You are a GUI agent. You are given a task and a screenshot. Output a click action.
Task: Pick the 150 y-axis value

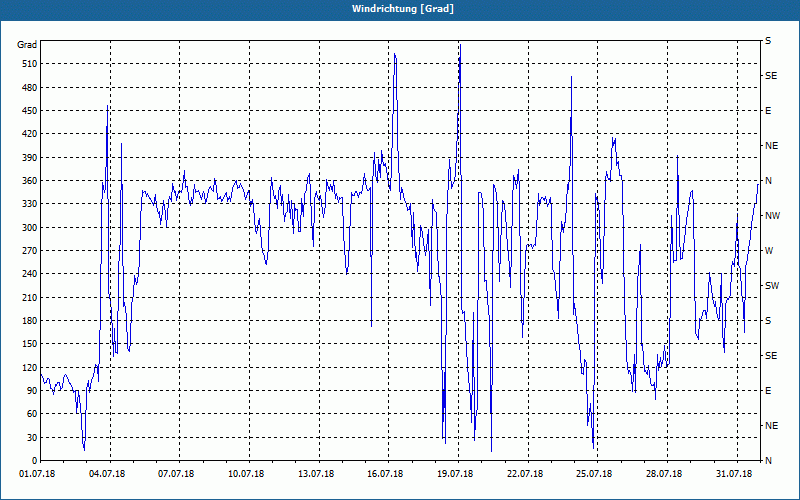[30, 344]
